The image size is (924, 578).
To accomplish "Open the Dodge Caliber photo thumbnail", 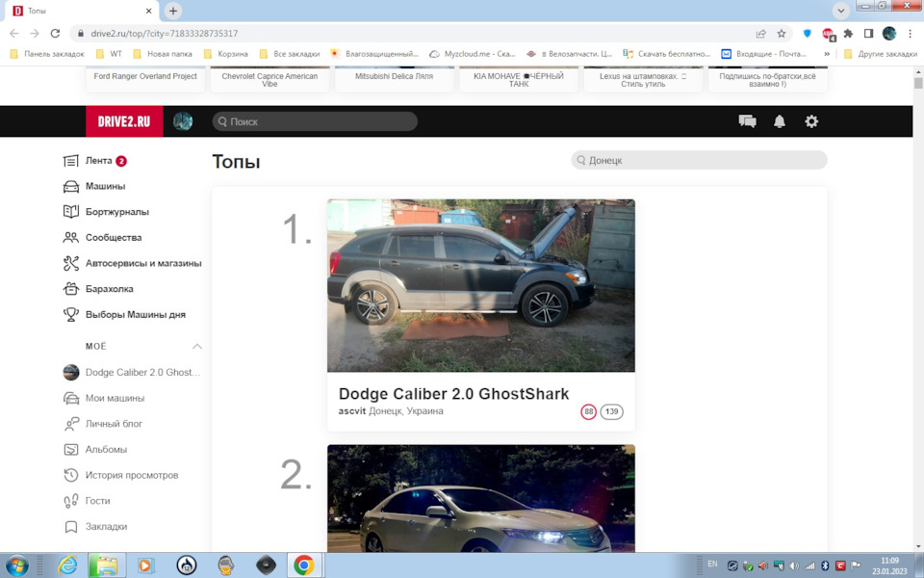I will (481, 285).
